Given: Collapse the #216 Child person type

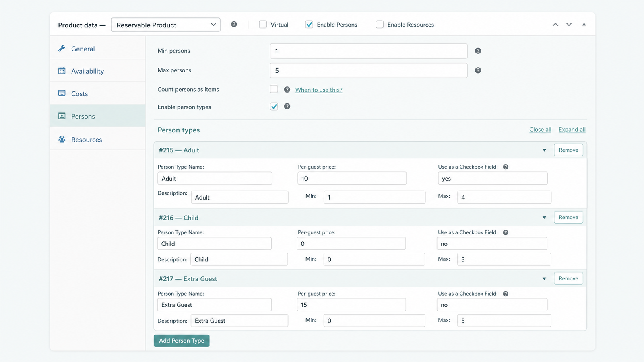Looking at the screenshot, I should pyautogui.click(x=544, y=218).
